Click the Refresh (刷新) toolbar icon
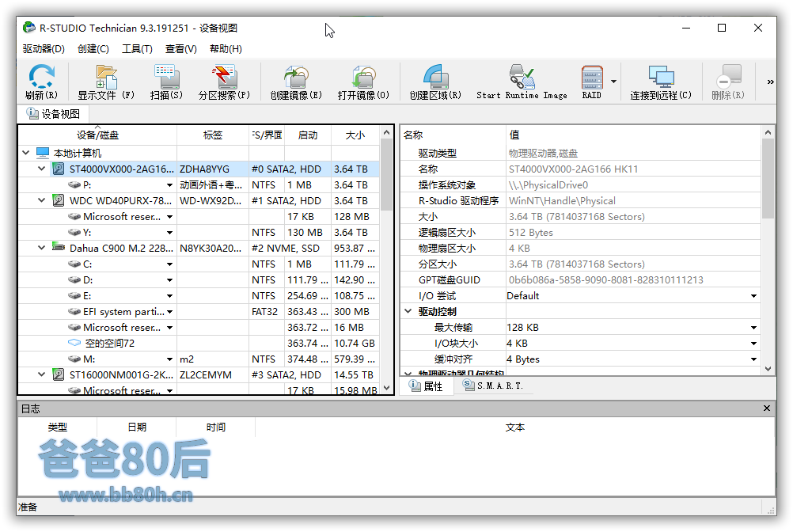This screenshot has height=532, width=793. 41,82
